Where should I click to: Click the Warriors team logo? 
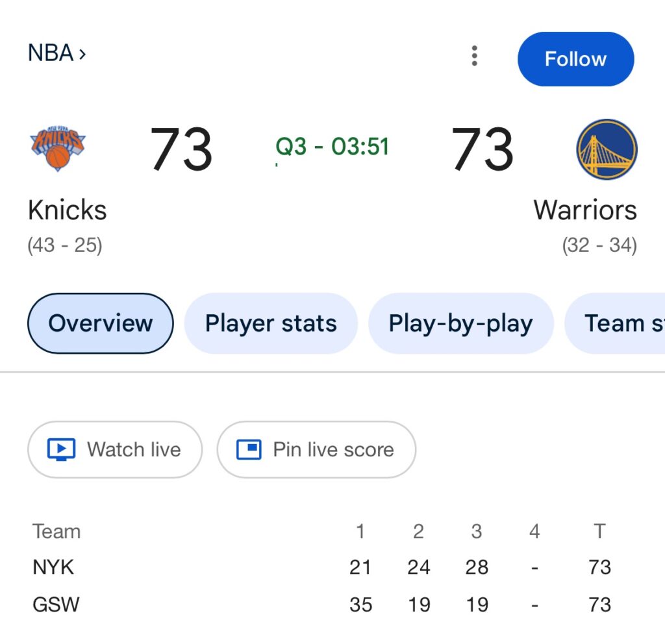607,149
